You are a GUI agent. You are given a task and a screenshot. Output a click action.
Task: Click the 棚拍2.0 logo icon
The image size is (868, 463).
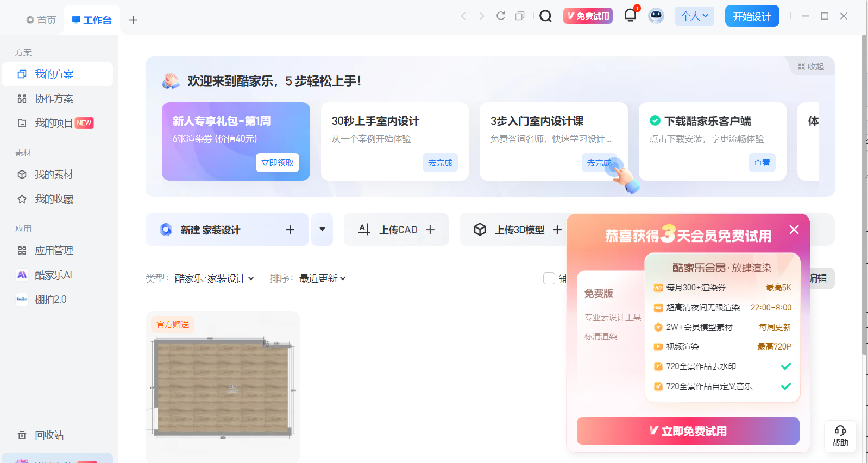coord(22,299)
